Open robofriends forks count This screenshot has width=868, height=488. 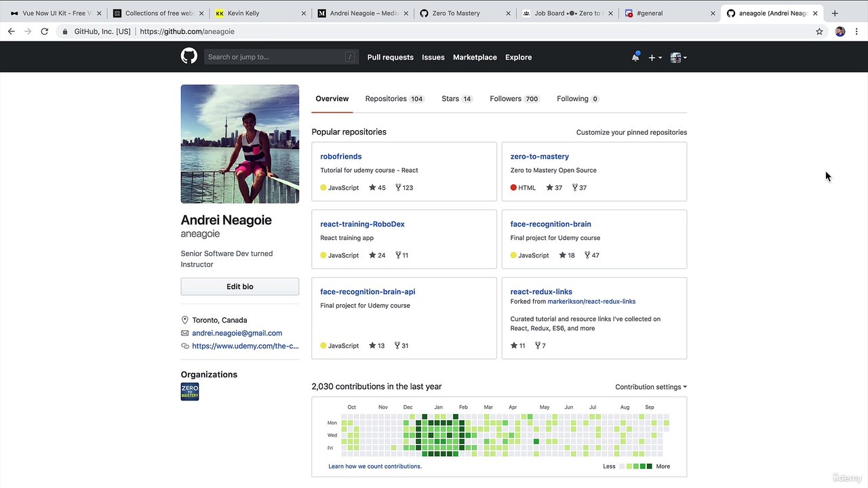coord(403,188)
